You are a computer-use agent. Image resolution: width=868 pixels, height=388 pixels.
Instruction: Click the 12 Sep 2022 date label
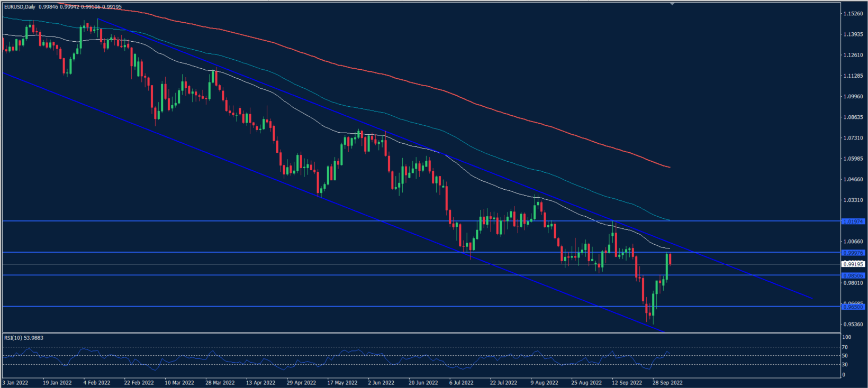[x=627, y=383]
